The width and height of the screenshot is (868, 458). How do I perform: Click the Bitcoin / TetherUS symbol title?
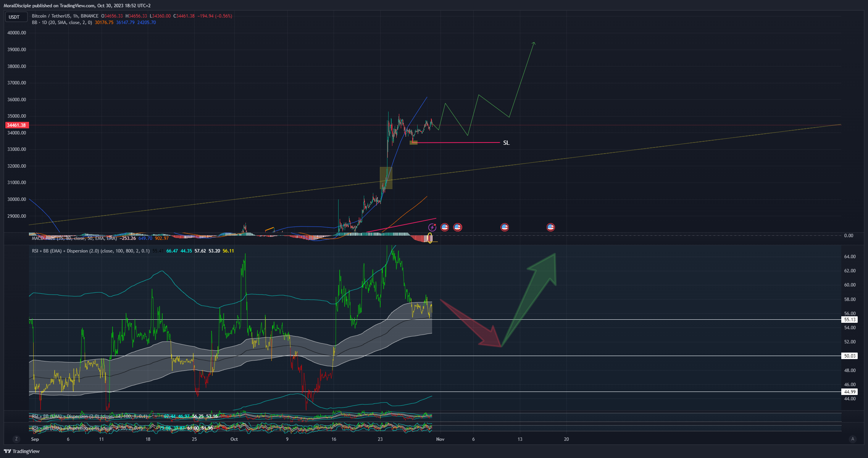click(x=65, y=16)
